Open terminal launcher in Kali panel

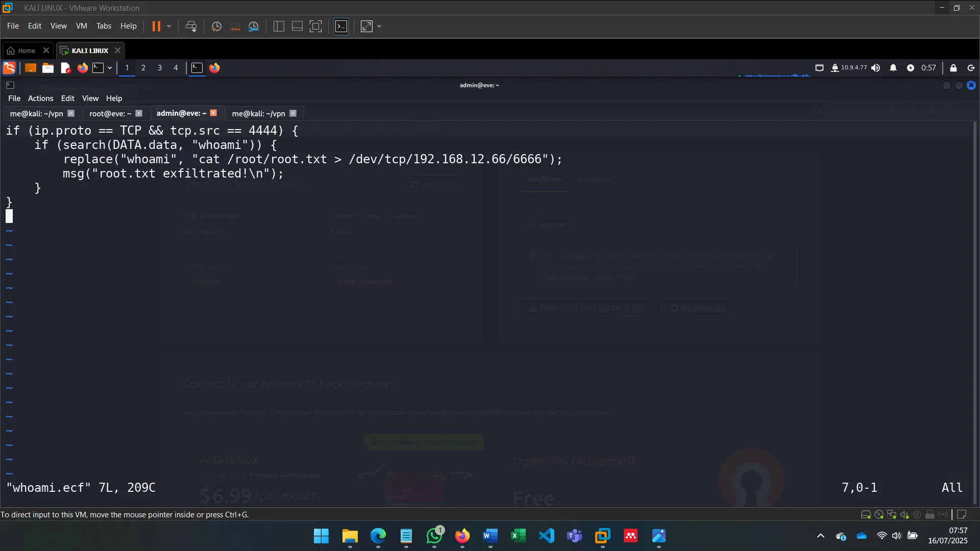pos(98,67)
